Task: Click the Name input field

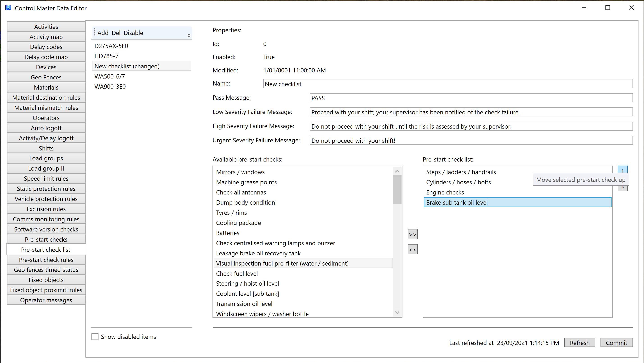Action: click(448, 84)
